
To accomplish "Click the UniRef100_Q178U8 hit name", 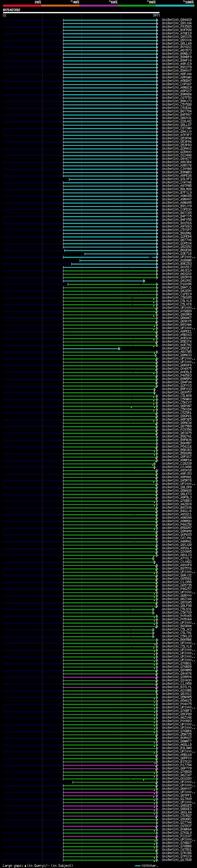I will [x=177, y=860].
